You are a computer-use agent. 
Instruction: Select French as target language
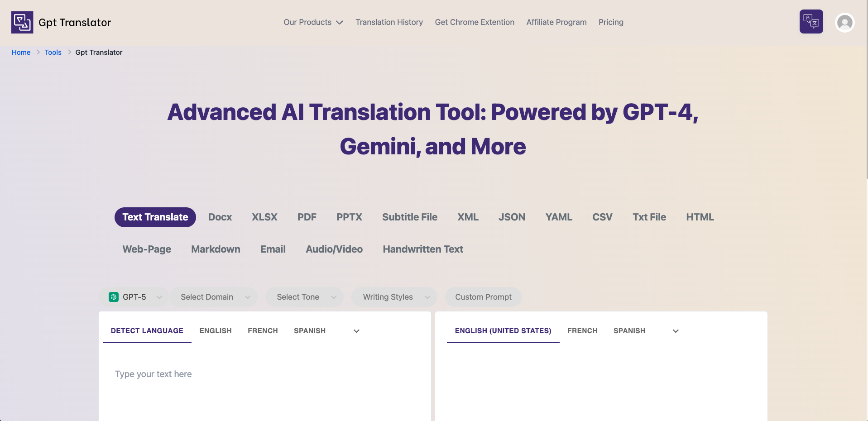(x=582, y=331)
